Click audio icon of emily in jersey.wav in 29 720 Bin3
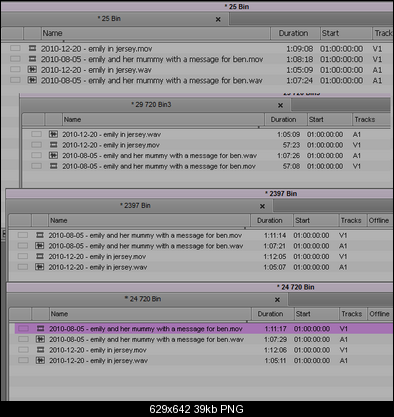This screenshot has width=394, height=417. click(53, 134)
